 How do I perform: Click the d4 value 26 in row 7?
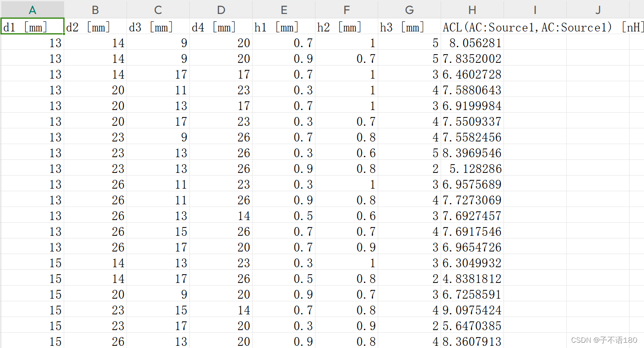click(x=220, y=137)
